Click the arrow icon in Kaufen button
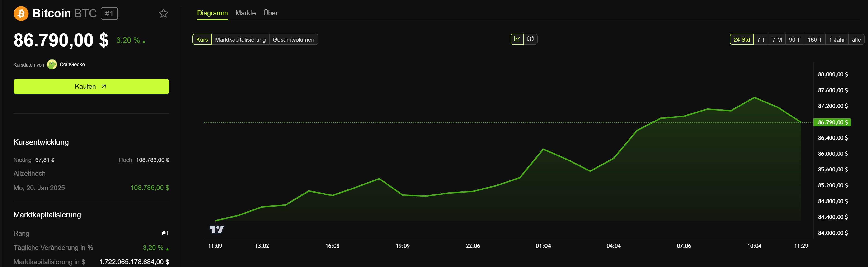868x267 pixels. 104,87
